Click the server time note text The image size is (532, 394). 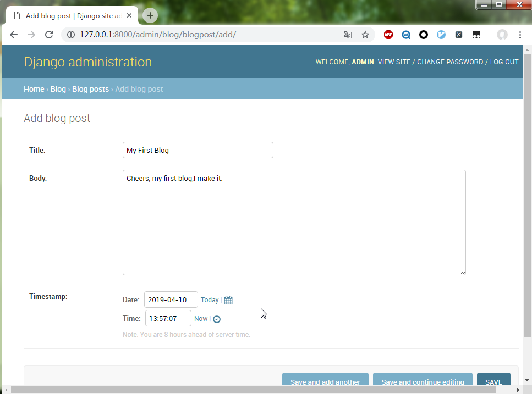(x=187, y=334)
